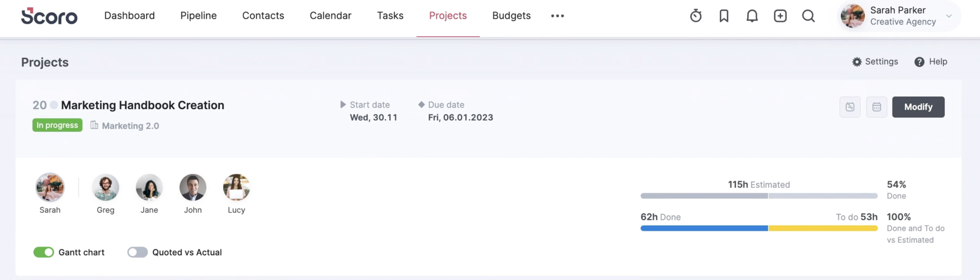980x280 pixels.
Task: Open the notifications bell
Action: coord(752,15)
